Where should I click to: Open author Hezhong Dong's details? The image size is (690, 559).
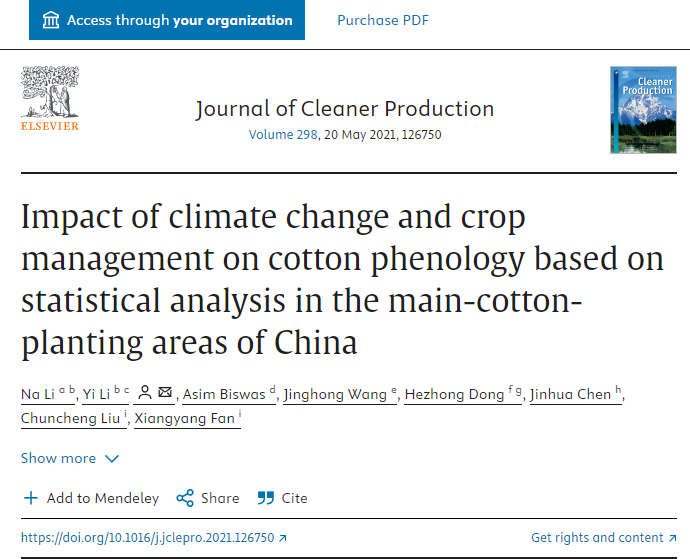(x=454, y=394)
